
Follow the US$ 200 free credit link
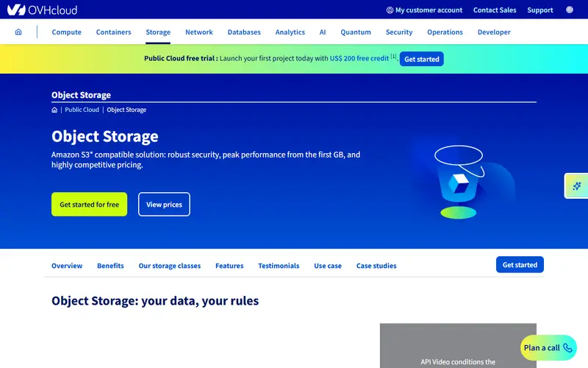(359, 58)
